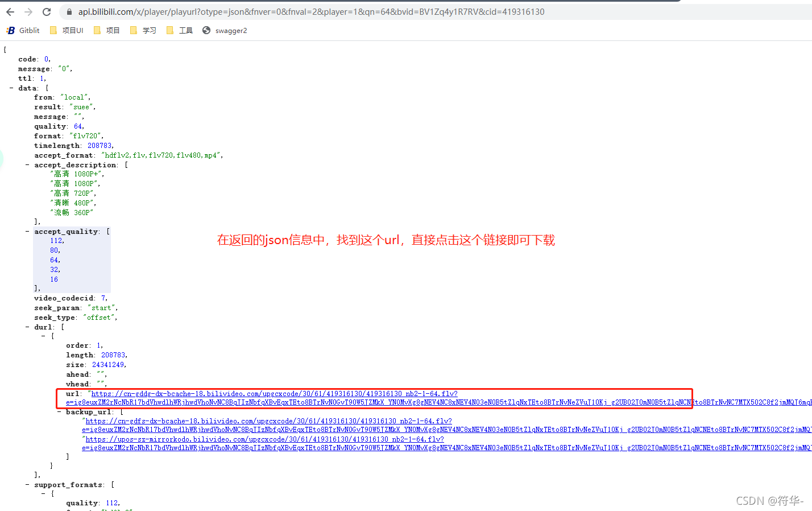
Task: Click the accept_format value string
Action: click(x=161, y=155)
